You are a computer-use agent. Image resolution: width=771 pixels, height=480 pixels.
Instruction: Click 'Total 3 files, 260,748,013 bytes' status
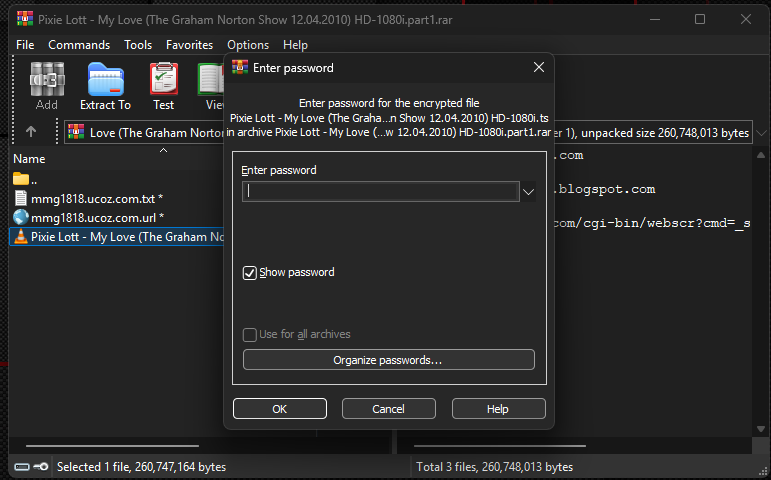(494, 467)
